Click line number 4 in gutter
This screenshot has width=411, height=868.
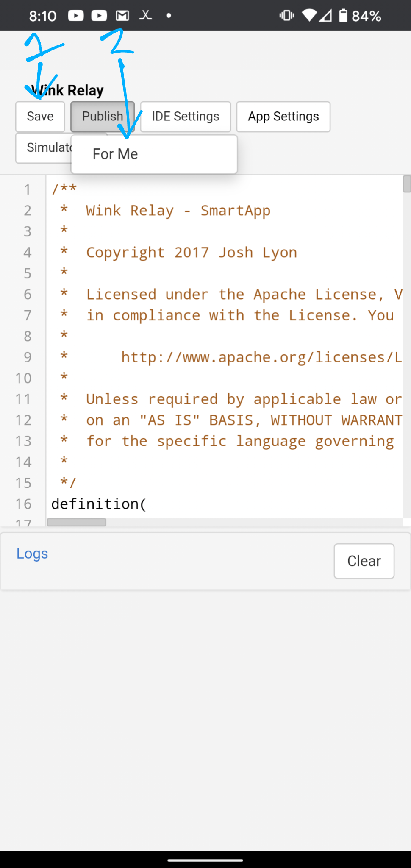(x=28, y=253)
